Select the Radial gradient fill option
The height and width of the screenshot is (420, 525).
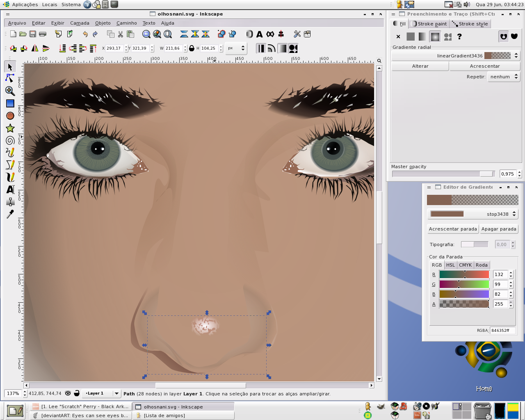435,37
